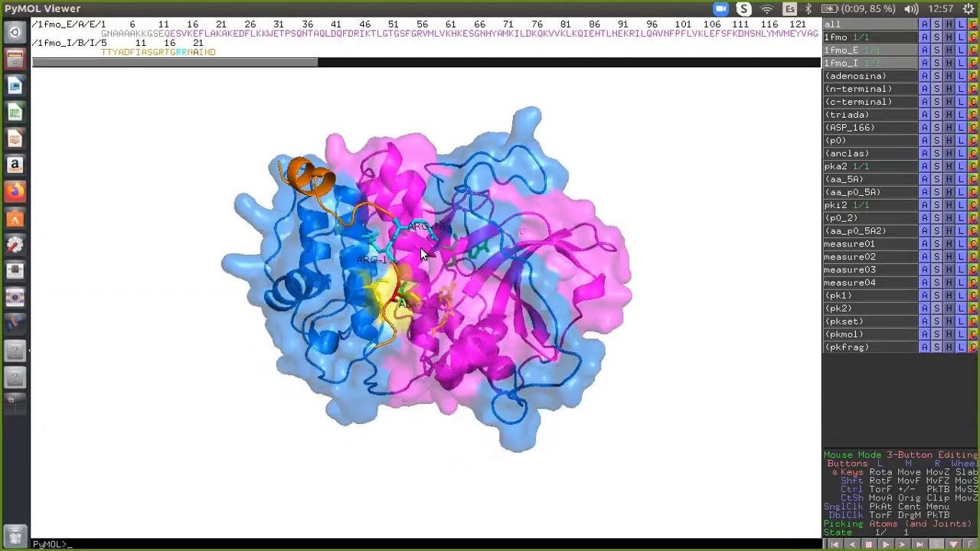This screenshot has width=980, height=551.
Task: Step back one frame
Action: pos(851,544)
